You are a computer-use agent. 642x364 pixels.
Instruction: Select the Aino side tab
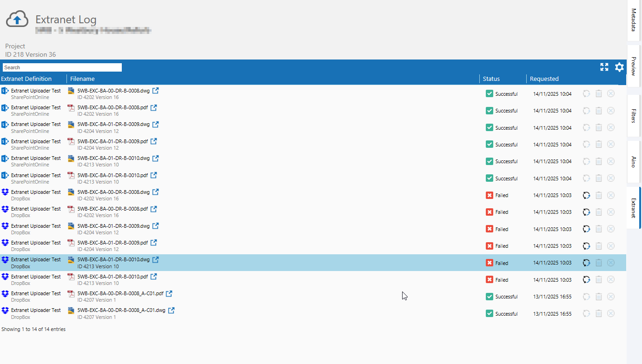coord(634,162)
